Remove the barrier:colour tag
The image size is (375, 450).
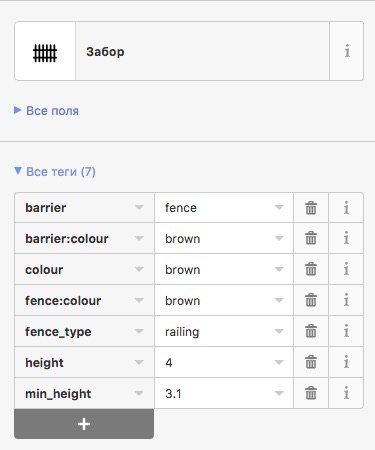click(x=311, y=238)
